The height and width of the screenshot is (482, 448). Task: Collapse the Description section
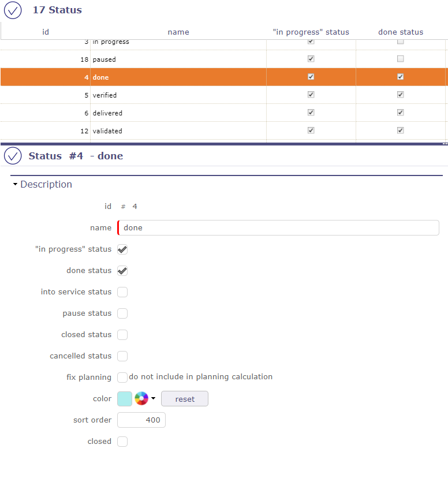[x=16, y=185]
